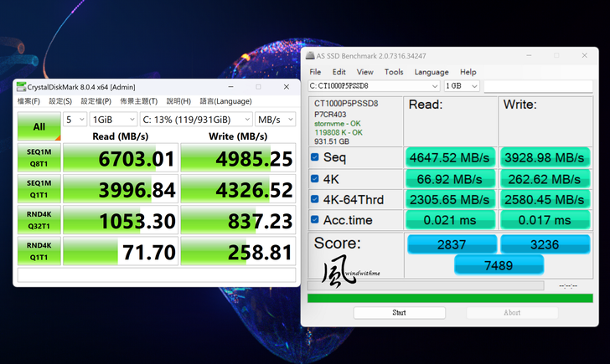This screenshot has height=364, width=610.
Task: Click the AS SSD Benchmark title bar icon
Action: [x=310, y=55]
